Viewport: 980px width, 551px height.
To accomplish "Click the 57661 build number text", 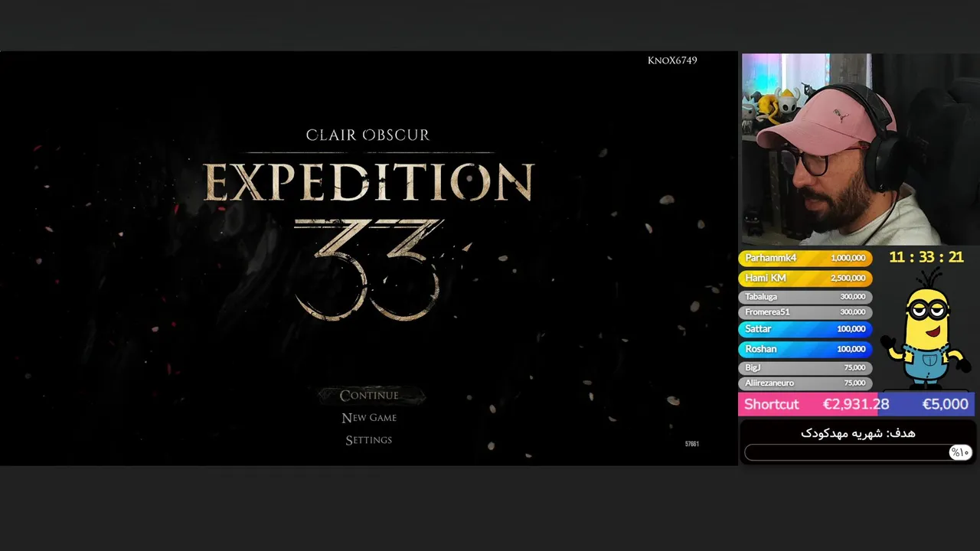I will (x=691, y=444).
